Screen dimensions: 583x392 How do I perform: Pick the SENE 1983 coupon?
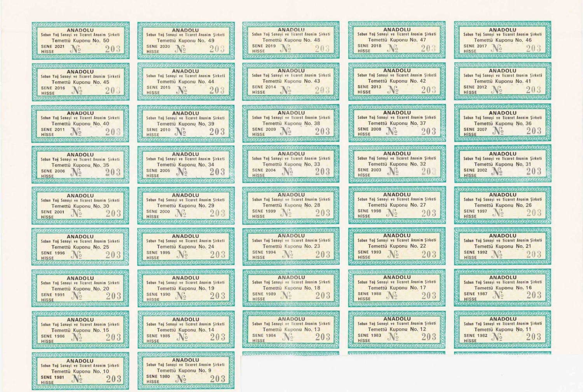point(397,329)
